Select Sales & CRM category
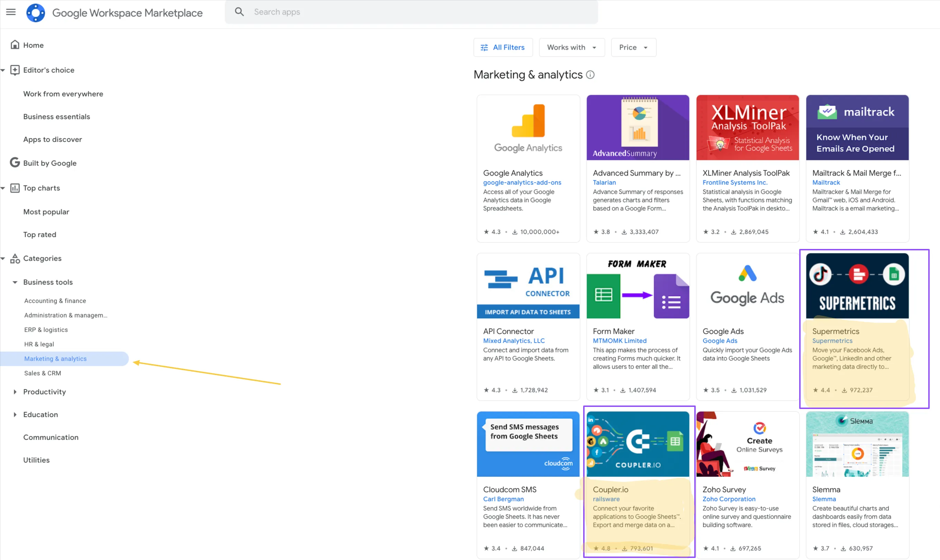Screen dimensions: 940x560 pos(43,373)
